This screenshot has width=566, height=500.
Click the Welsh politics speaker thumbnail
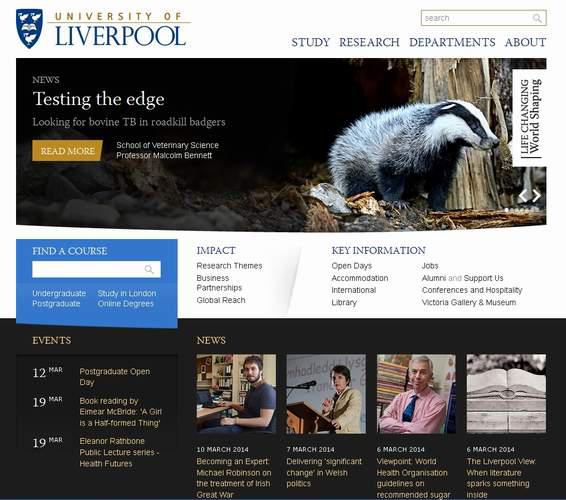point(326,394)
